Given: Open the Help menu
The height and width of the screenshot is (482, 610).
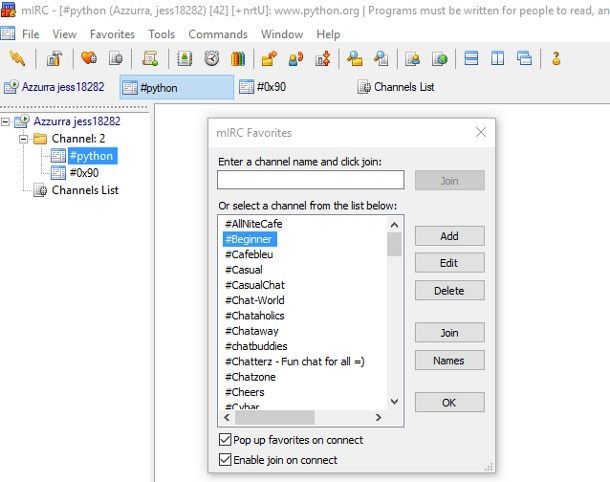Looking at the screenshot, I should pyautogui.click(x=328, y=34).
